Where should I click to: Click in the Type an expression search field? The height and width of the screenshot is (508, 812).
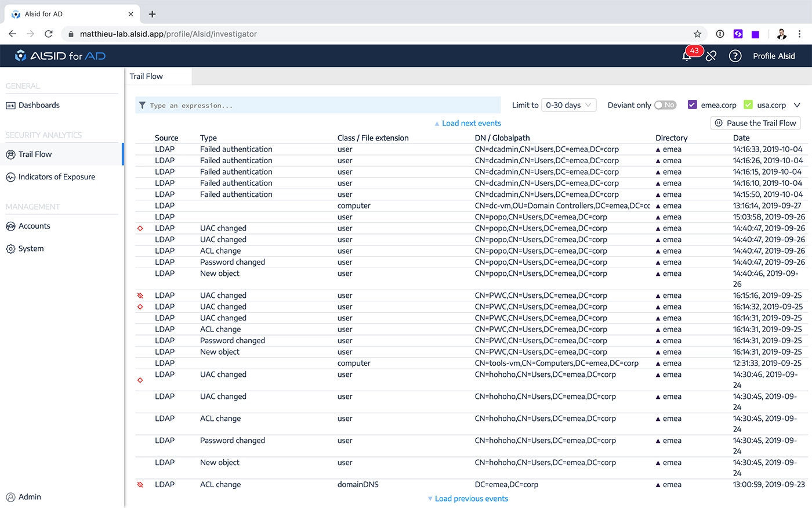[x=318, y=105]
